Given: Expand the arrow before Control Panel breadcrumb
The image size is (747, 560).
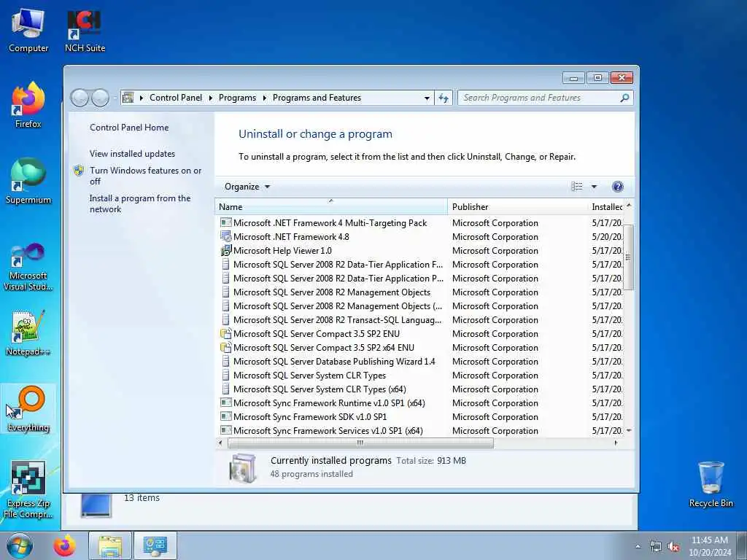Looking at the screenshot, I should click(x=142, y=98).
